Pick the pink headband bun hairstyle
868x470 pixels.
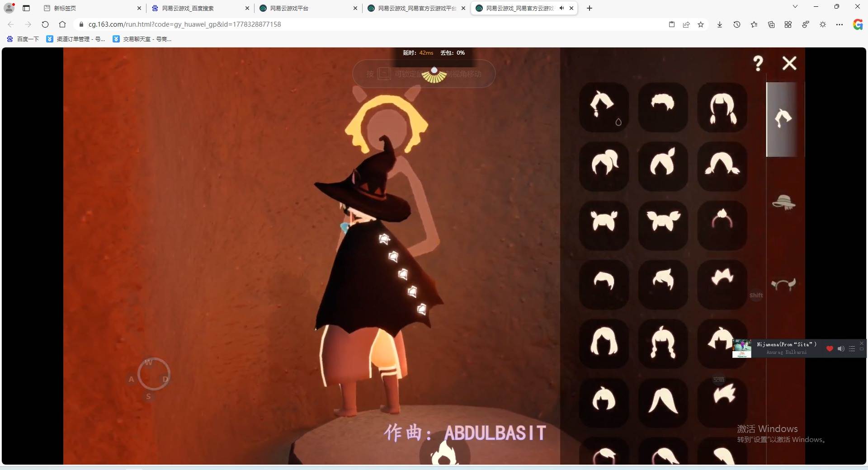click(x=722, y=226)
